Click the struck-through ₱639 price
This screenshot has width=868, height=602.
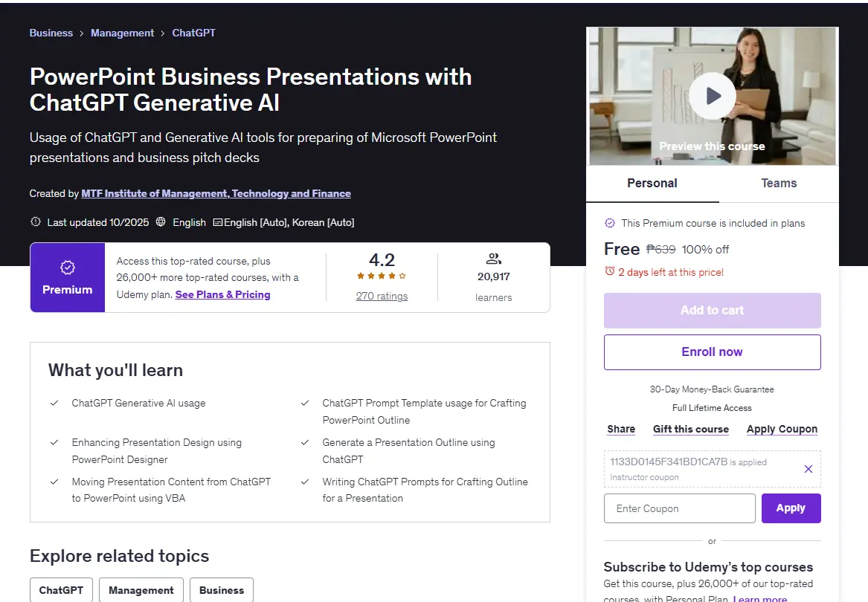pyautogui.click(x=661, y=250)
